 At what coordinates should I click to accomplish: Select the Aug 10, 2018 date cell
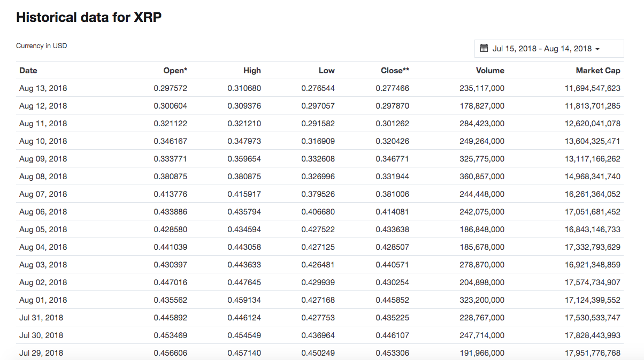click(x=43, y=141)
